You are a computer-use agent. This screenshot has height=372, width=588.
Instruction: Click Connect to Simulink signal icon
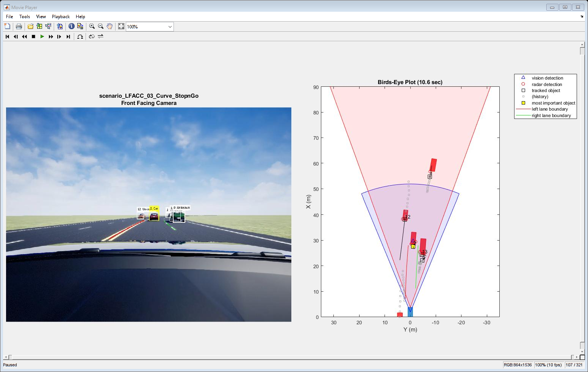[48, 26]
